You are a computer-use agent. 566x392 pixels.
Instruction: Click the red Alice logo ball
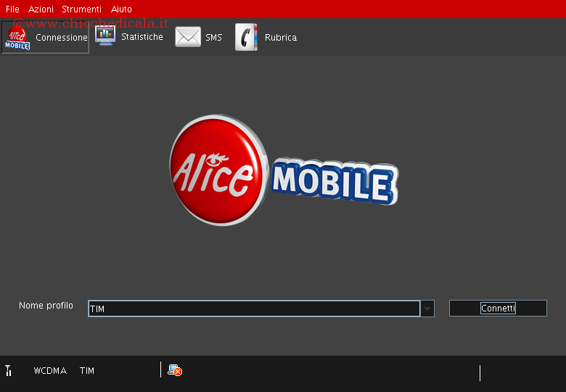point(216,170)
